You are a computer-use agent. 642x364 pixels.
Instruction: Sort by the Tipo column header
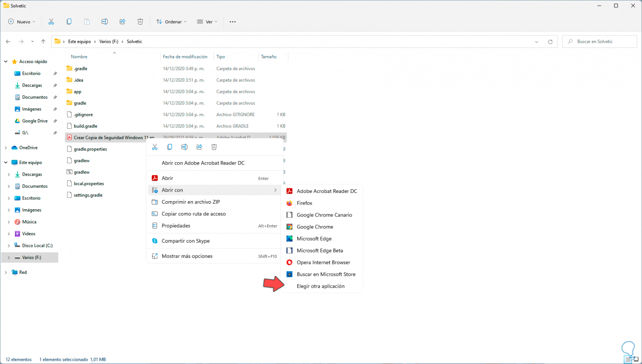pyautogui.click(x=221, y=57)
